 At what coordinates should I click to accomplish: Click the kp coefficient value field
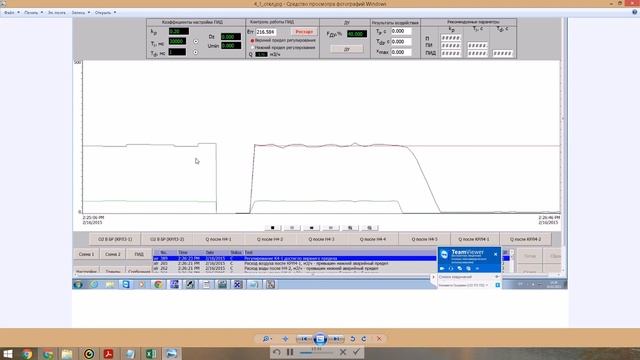tap(179, 31)
